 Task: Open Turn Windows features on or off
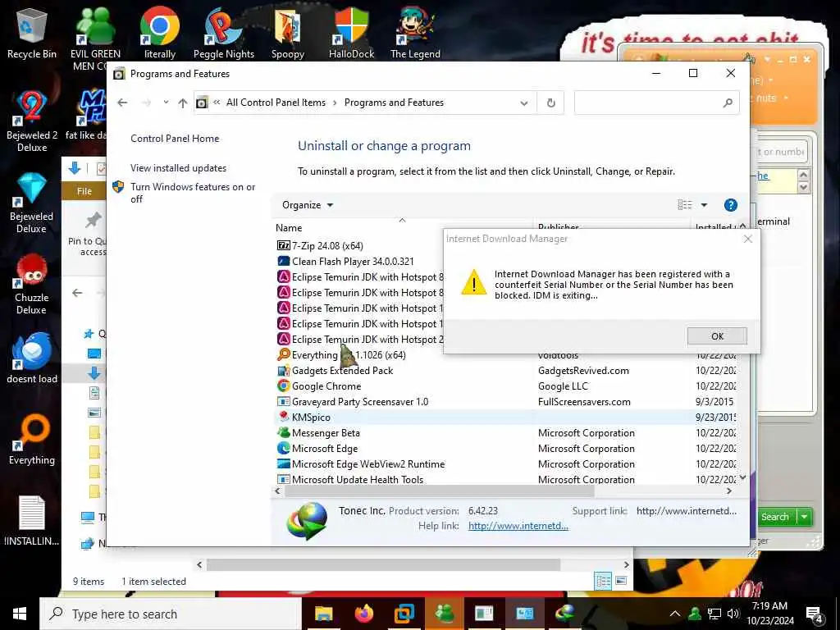click(x=193, y=193)
